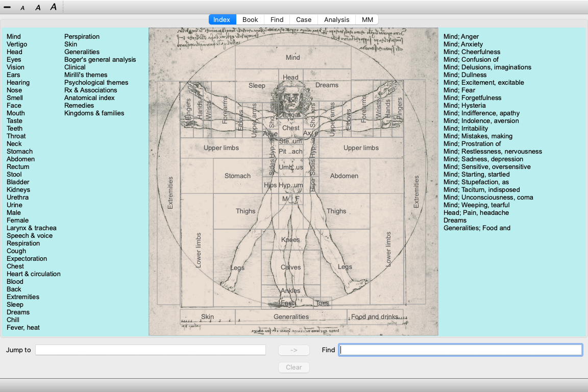Focus the Find text field

coord(460,350)
